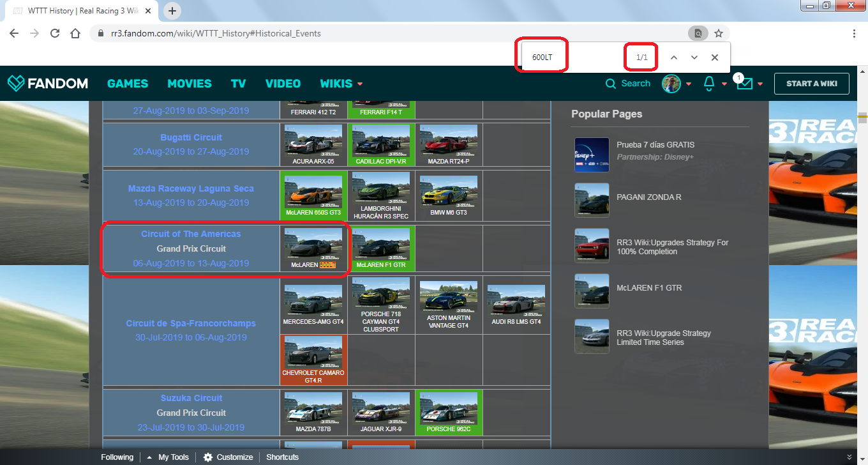Open Circuit of The Americas link
The width and height of the screenshot is (868, 465).
[191, 234]
